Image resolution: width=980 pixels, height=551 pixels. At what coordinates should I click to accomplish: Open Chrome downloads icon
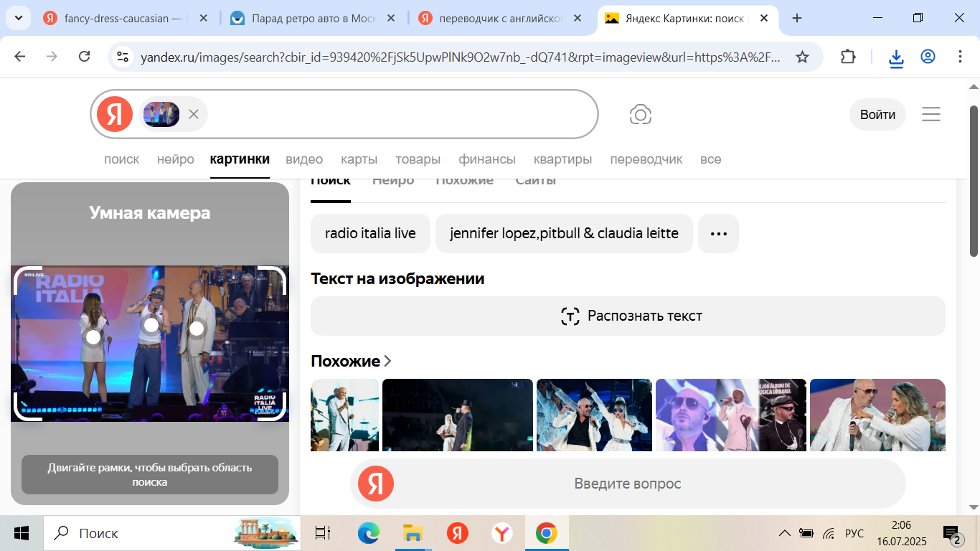tap(896, 57)
